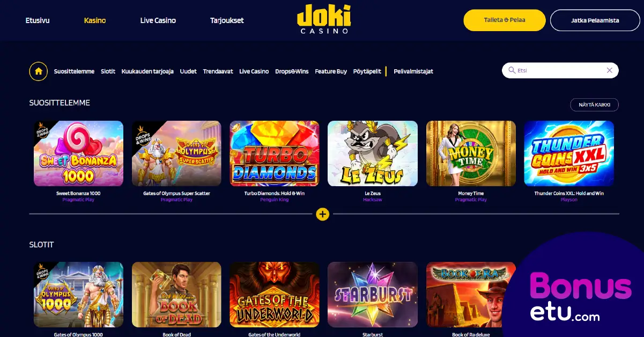644x337 pixels.
Task: Go to the Kasino nav tab
Action: click(95, 20)
